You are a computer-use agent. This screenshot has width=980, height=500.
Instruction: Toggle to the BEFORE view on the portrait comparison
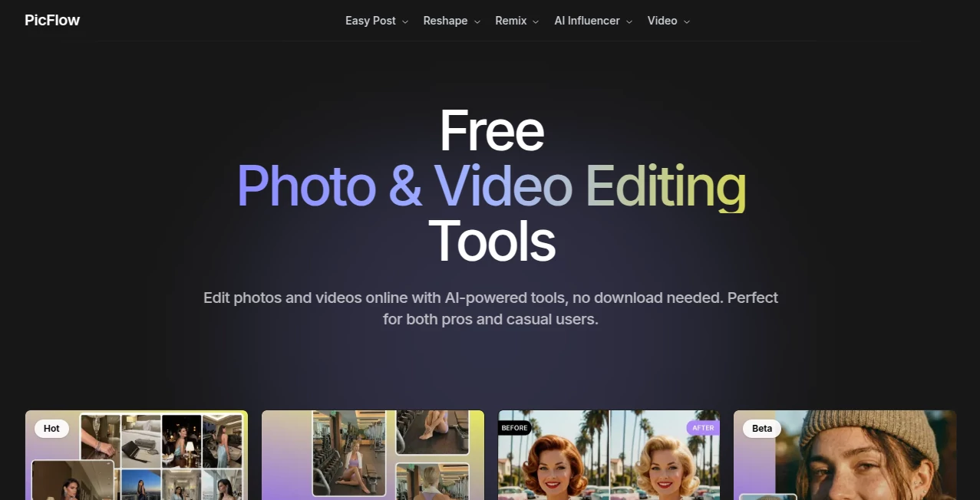click(x=514, y=428)
